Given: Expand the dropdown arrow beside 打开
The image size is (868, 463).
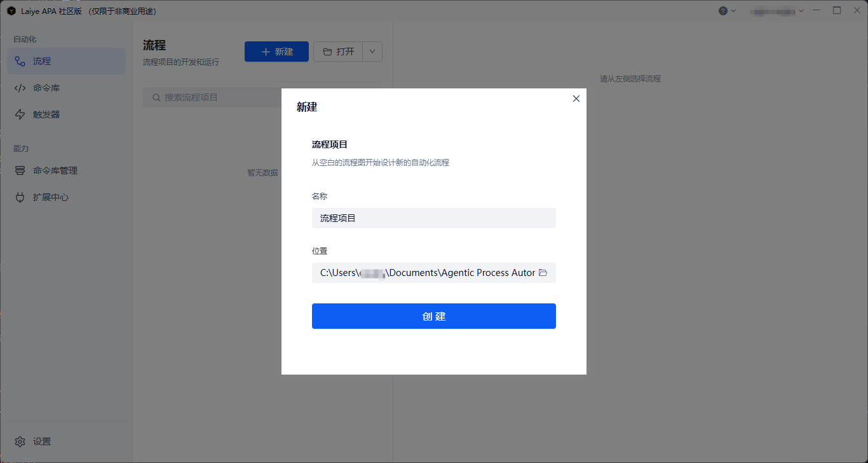Looking at the screenshot, I should tap(372, 52).
